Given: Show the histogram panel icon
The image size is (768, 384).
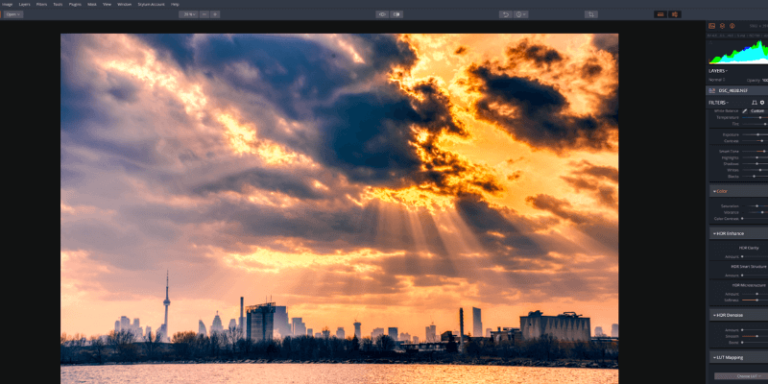Looking at the screenshot, I should [x=712, y=26].
